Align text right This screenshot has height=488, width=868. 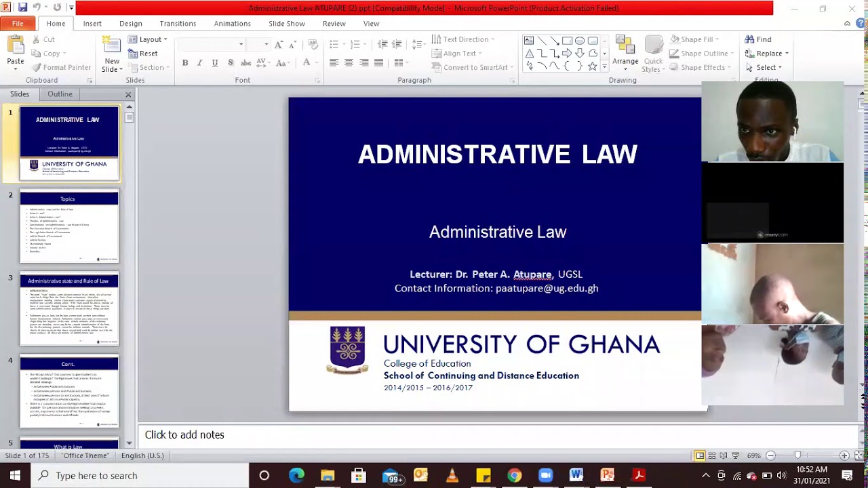(x=364, y=62)
